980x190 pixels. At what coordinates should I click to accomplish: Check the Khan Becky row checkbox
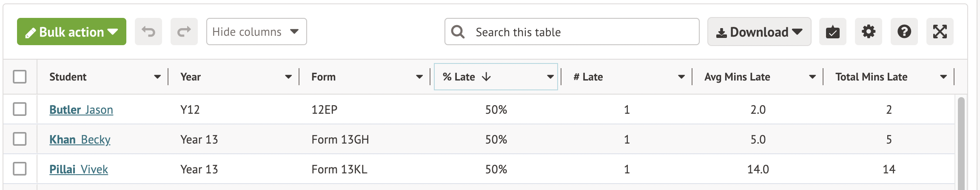coord(20,139)
